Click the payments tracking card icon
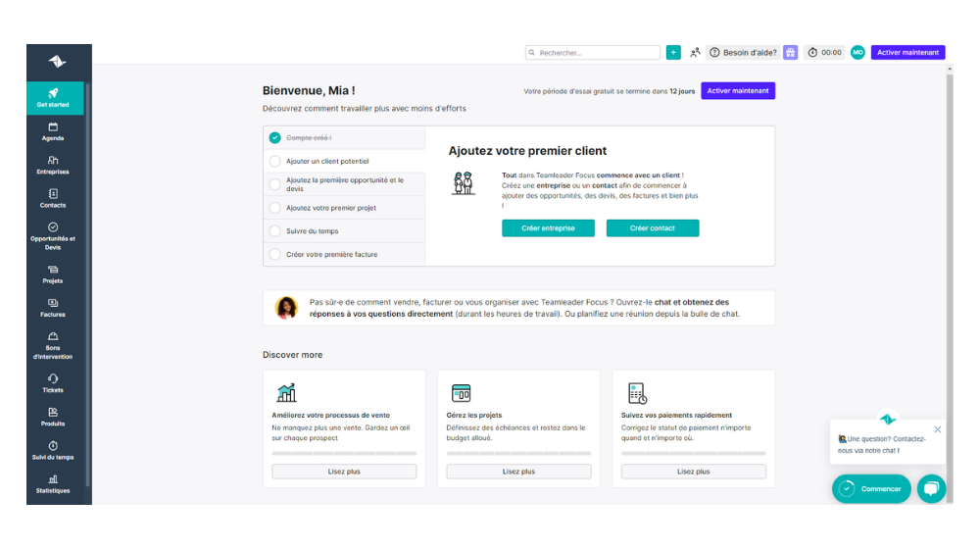This screenshot has width=980, height=549. tap(637, 393)
